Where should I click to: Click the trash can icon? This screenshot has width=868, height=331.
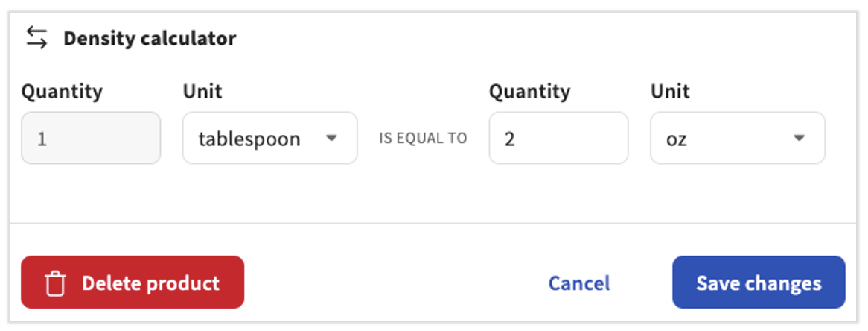(56, 283)
